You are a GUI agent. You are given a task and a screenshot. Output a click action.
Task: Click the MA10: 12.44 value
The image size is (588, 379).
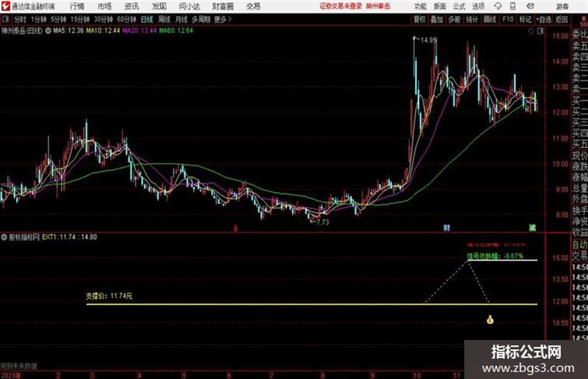[103, 30]
